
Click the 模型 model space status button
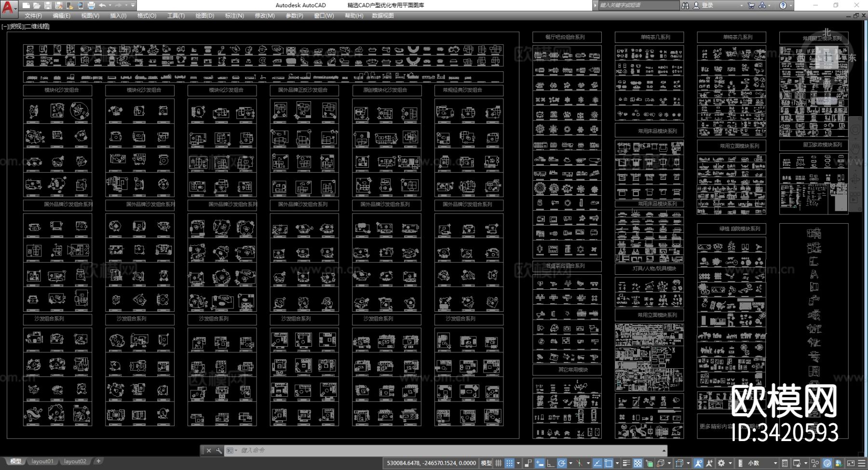point(486,463)
